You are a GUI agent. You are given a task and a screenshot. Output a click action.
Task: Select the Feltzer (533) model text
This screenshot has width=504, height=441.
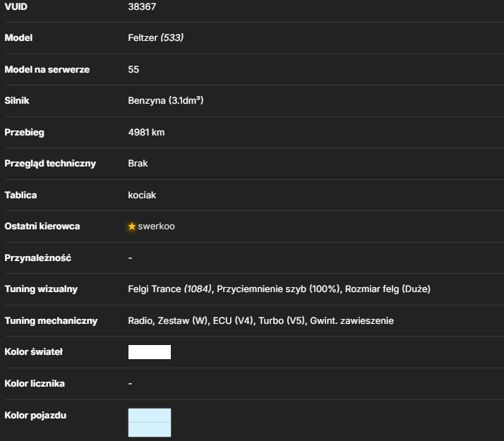(x=156, y=38)
